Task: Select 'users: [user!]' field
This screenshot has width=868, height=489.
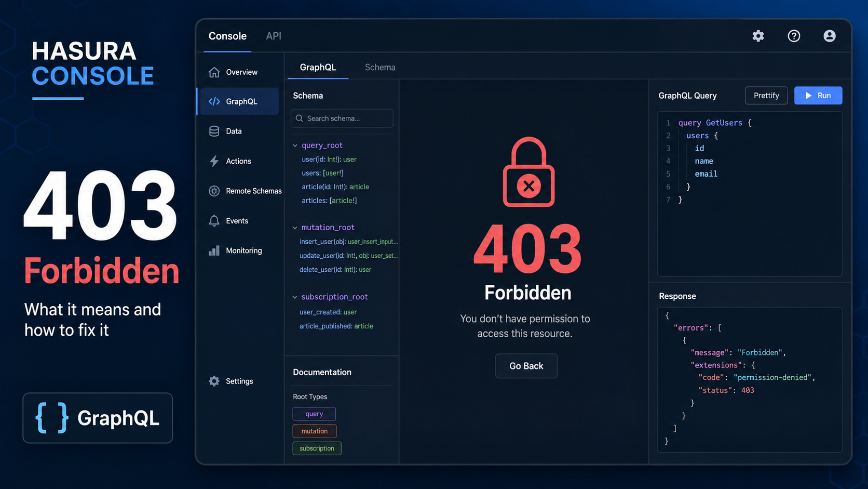Action: click(x=322, y=173)
